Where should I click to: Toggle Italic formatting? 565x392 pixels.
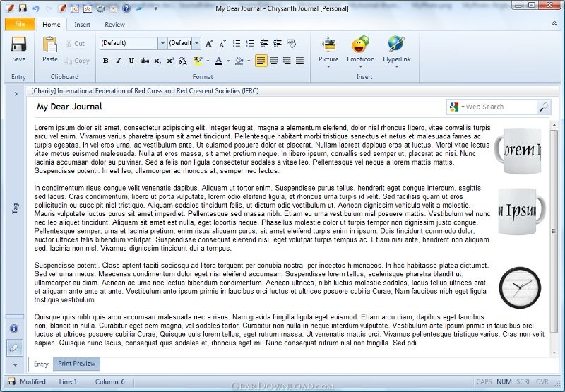[x=119, y=61]
